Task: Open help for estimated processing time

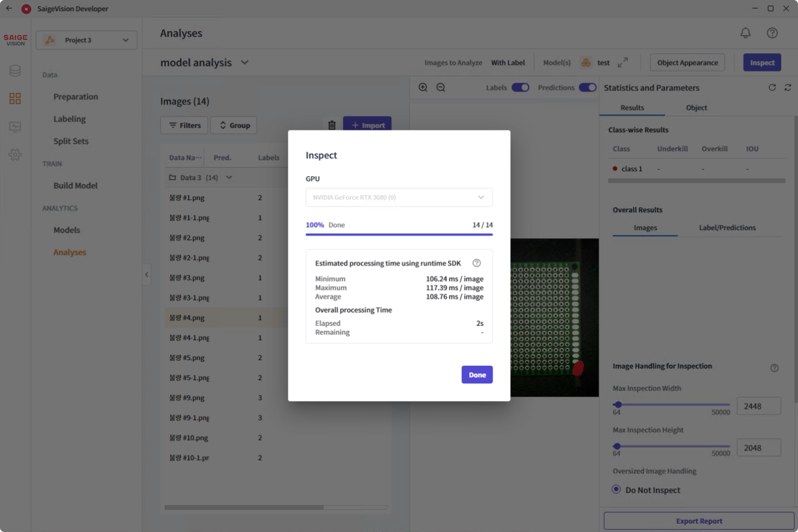Action: coord(477,263)
